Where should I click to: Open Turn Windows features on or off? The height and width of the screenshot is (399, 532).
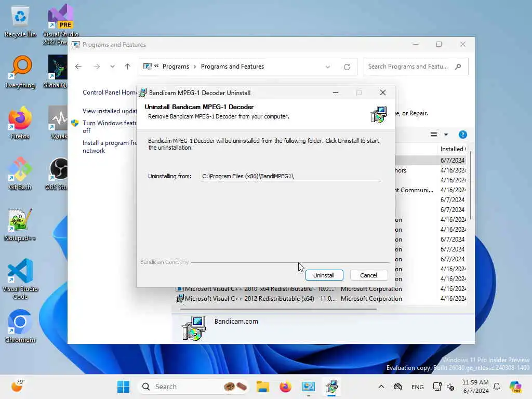coord(109,127)
